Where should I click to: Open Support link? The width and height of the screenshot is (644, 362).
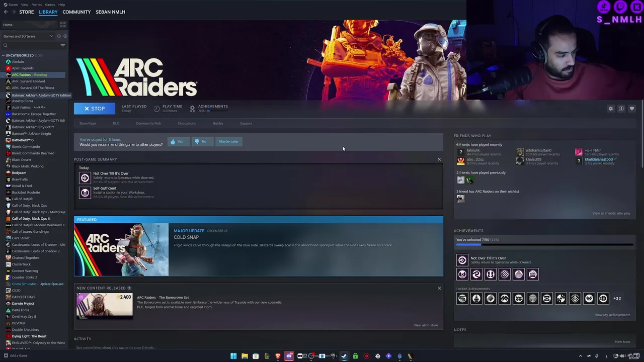click(246, 123)
